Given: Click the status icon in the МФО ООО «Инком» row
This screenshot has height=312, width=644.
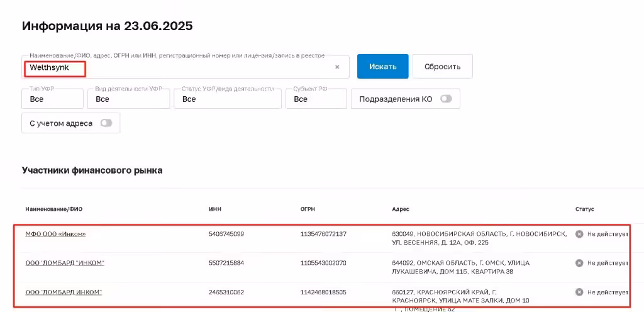Looking at the screenshot, I should point(579,234).
